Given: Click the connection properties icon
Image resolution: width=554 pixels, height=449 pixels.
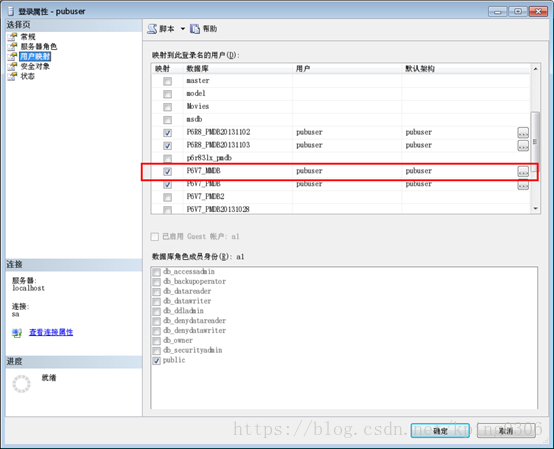Looking at the screenshot, I should tap(17, 333).
